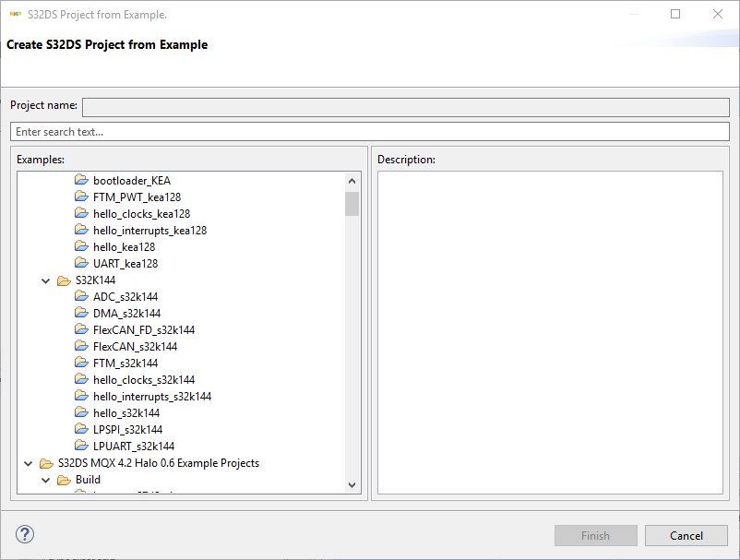Click the UART_kea128 folder icon
The width and height of the screenshot is (740, 560).
[81, 263]
